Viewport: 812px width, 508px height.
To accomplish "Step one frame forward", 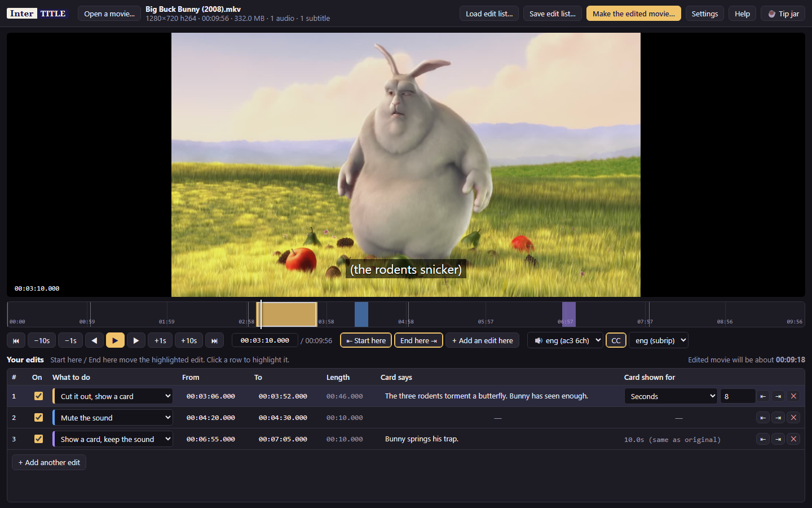I will point(136,340).
